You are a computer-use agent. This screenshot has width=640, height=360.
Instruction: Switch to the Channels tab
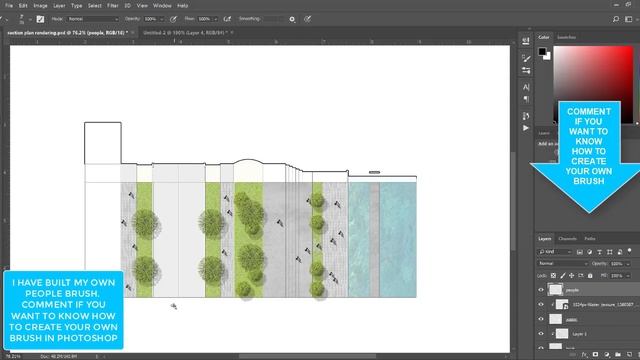tap(567, 239)
